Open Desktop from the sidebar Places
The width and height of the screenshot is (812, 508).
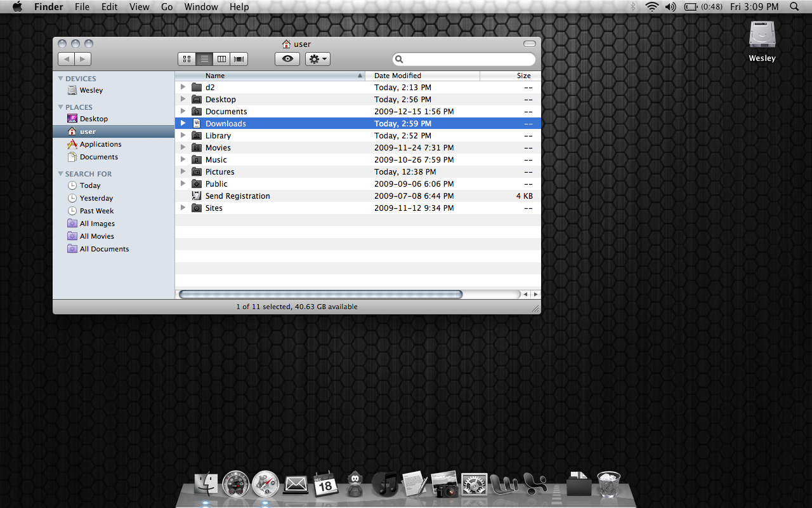click(x=114, y=119)
